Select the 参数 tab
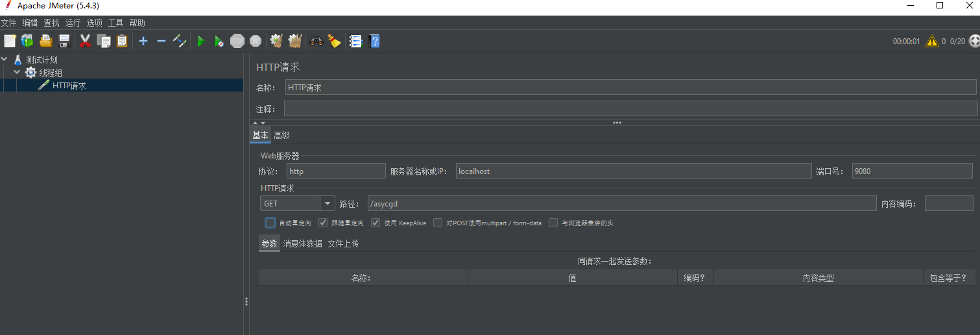Viewport: 980px width, 335px height. pyautogui.click(x=269, y=243)
